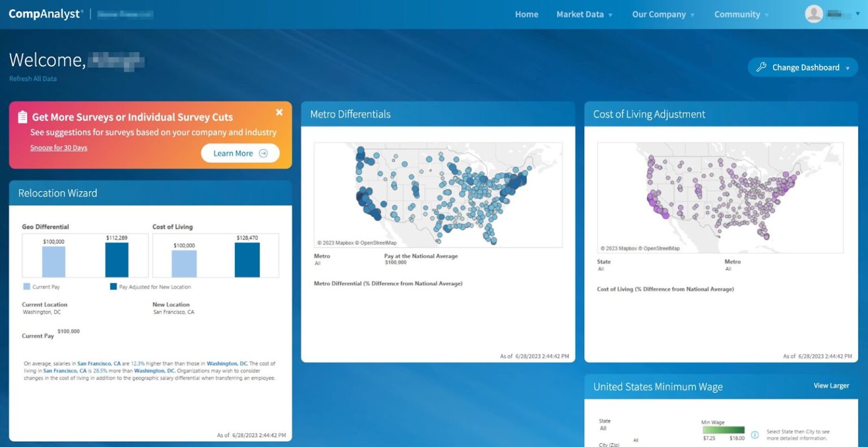Screen dimensions: 868x447
Task: Open the Home menu item
Action: [x=527, y=15]
